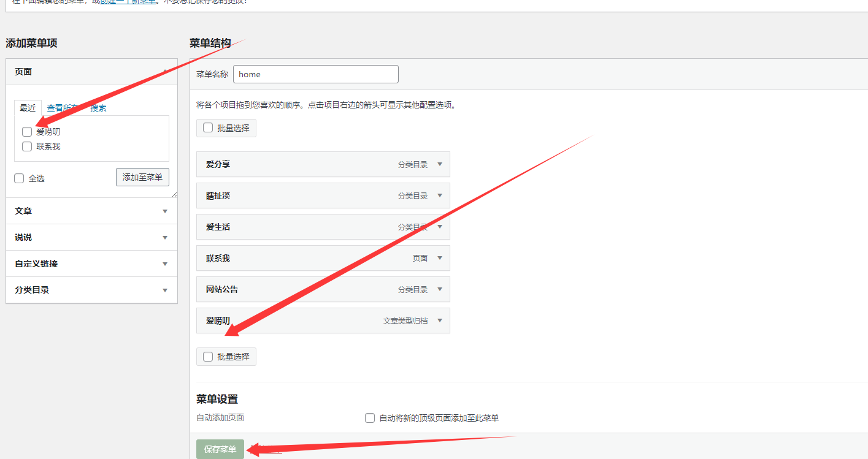Click the 菜单名称 text field
This screenshot has height=459, width=868.
coord(316,74)
